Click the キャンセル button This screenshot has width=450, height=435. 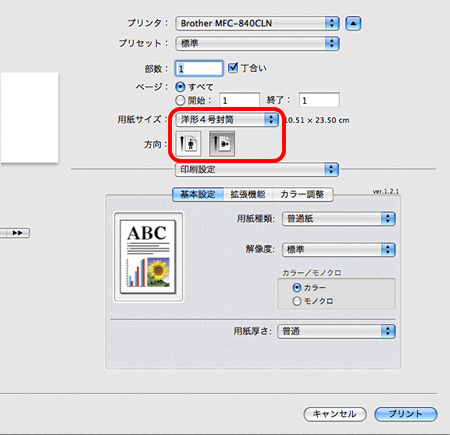[335, 414]
